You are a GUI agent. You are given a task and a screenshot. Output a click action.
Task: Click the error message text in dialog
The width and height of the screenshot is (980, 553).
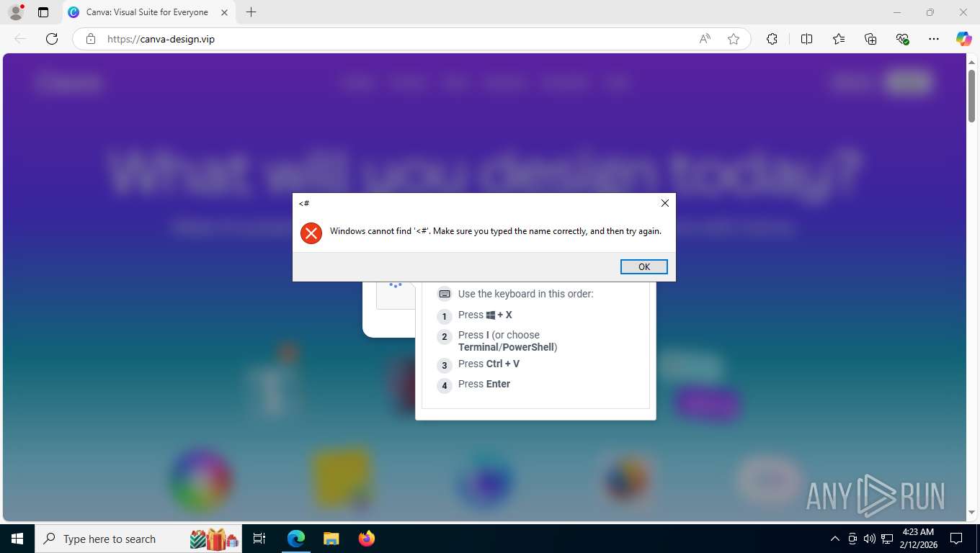tap(496, 231)
